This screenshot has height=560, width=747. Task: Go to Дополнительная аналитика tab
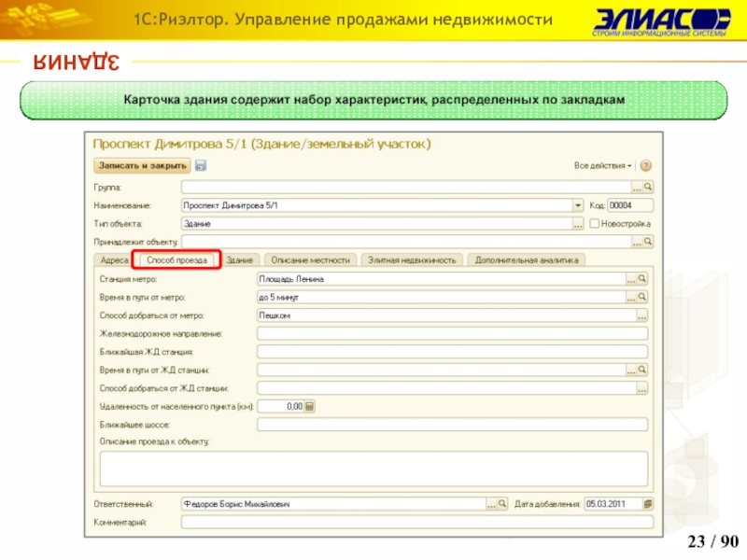[527, 260]
